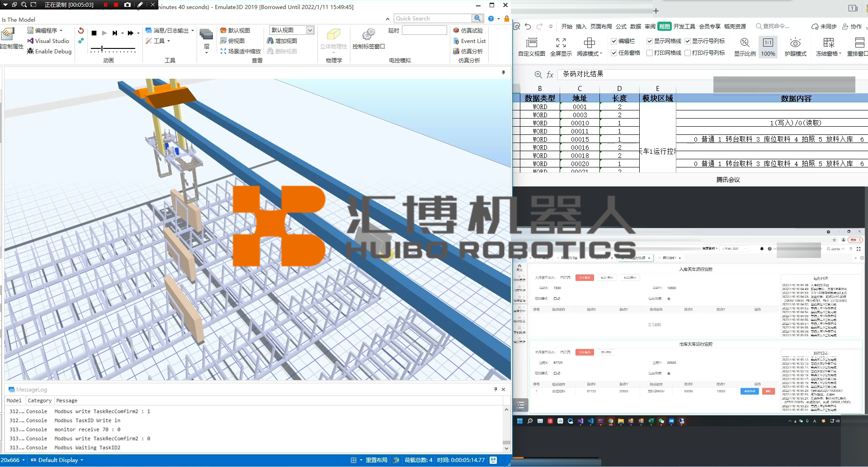Expand the 编辑程序 dropdown

tap(61, 31)
